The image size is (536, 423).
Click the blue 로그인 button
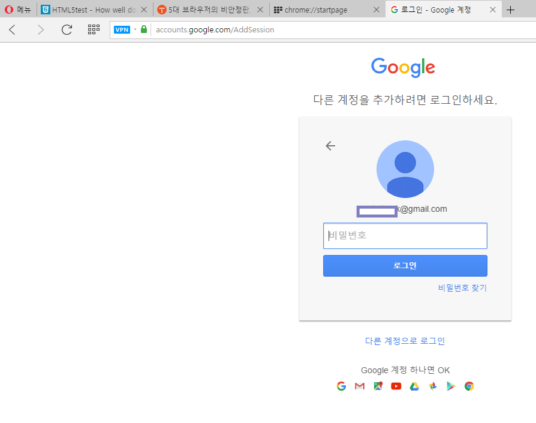[405, 266]
